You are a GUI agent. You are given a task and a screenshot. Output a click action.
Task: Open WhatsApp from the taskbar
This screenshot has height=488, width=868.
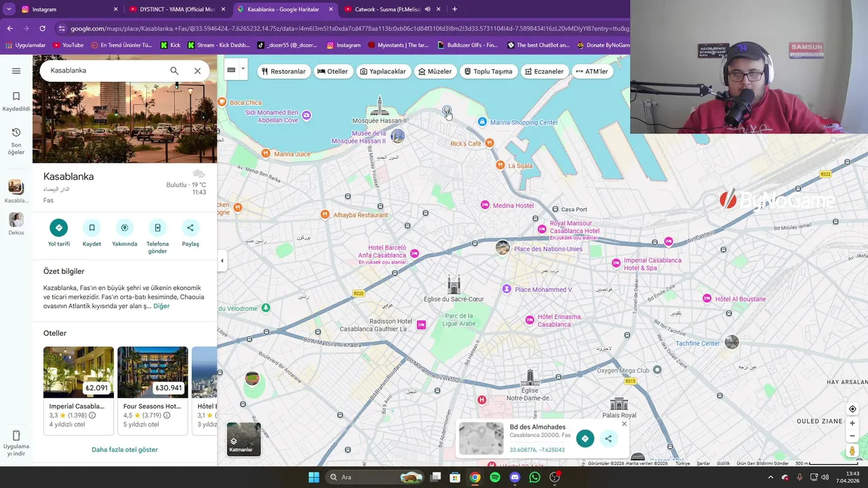534,477
